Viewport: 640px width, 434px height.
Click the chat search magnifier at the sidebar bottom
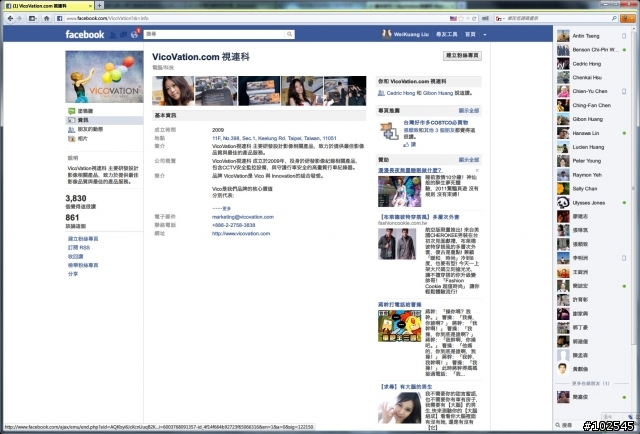[x=558, y=425]
